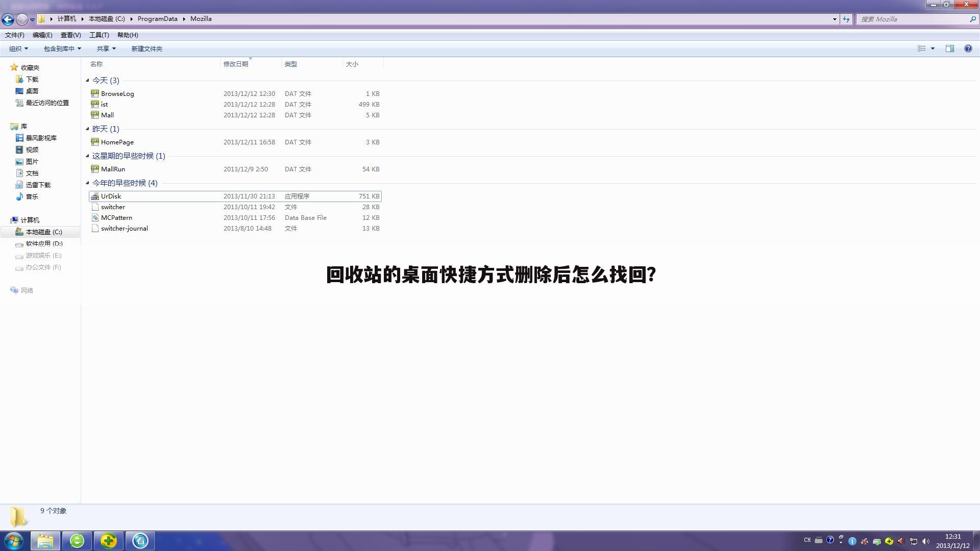The height and width of the screenshot is (551, 980).
Task: Open green cross app on taskbar
Action: [x=109, y=541]
